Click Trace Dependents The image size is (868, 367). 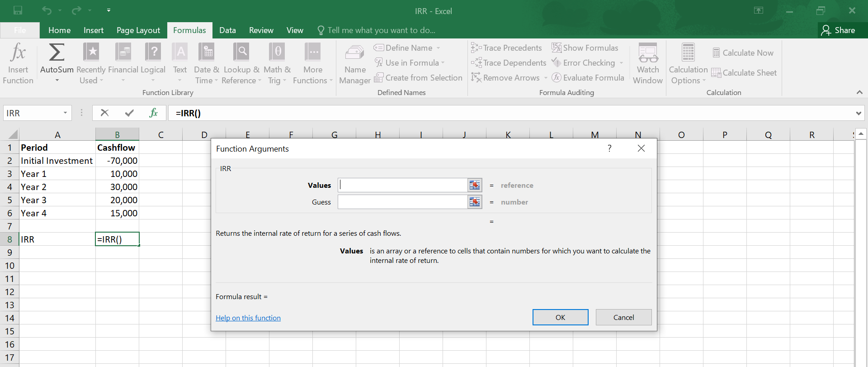coord(509,63)
